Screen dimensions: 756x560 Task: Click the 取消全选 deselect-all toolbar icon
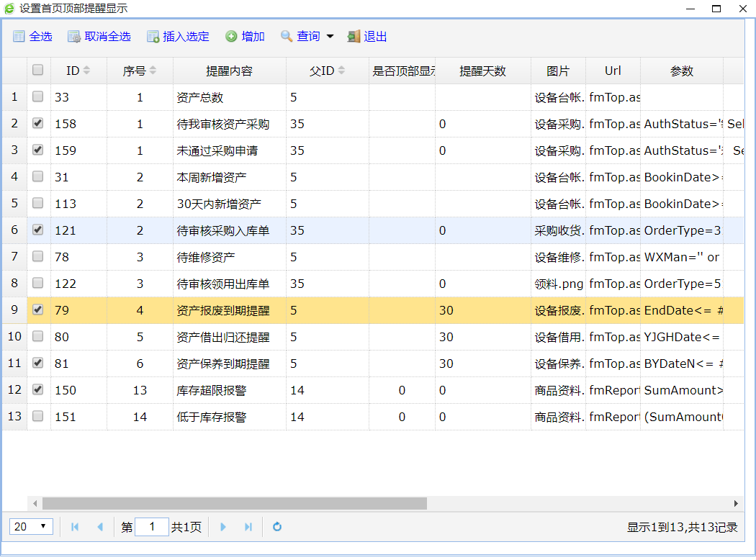click(x=74, y=37)
